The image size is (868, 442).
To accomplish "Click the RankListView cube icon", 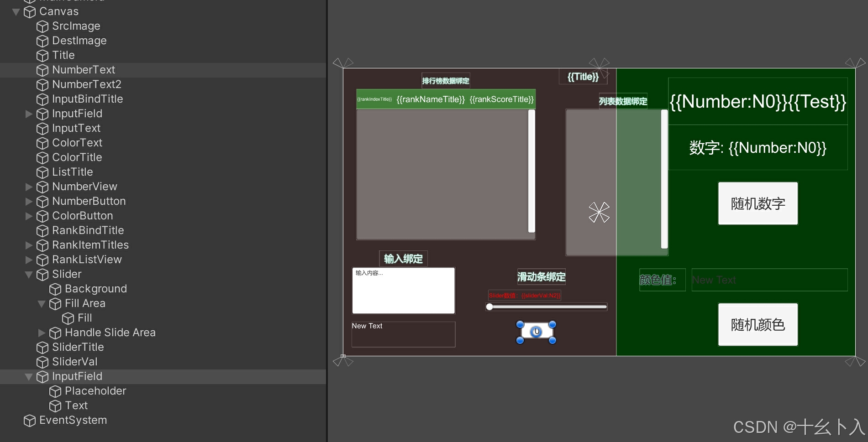I will 42,260.
